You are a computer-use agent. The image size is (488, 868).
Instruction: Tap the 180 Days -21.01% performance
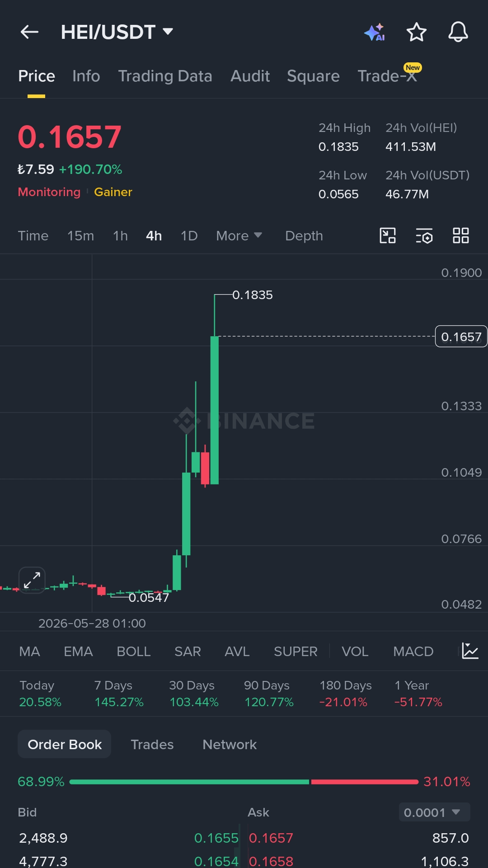tap(346, 694)
